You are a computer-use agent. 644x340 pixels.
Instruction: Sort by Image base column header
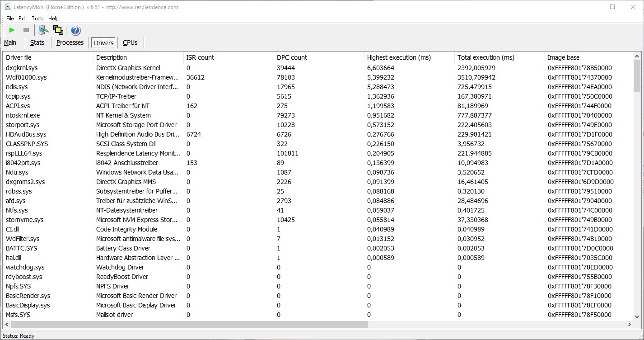(589, 57)
